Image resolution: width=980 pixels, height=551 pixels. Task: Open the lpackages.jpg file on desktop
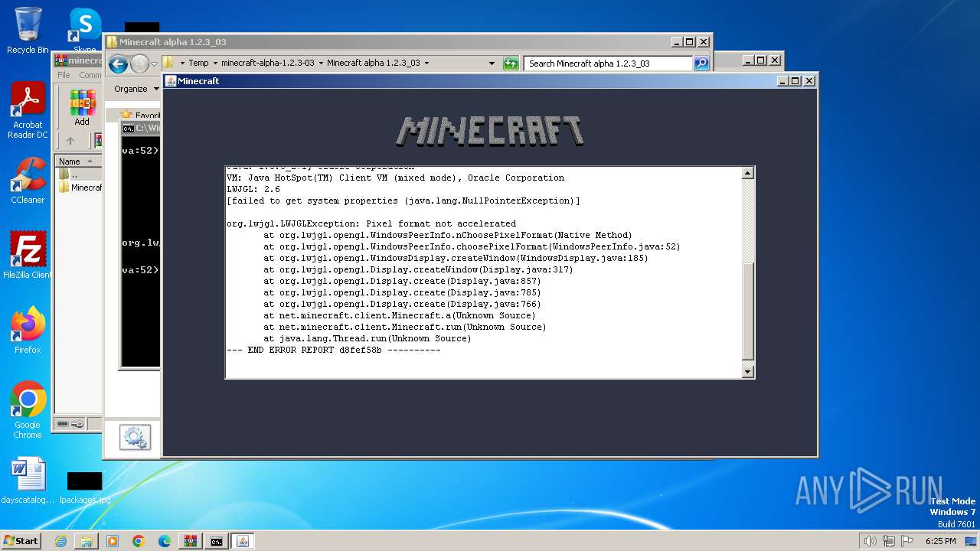coord(84,488)
